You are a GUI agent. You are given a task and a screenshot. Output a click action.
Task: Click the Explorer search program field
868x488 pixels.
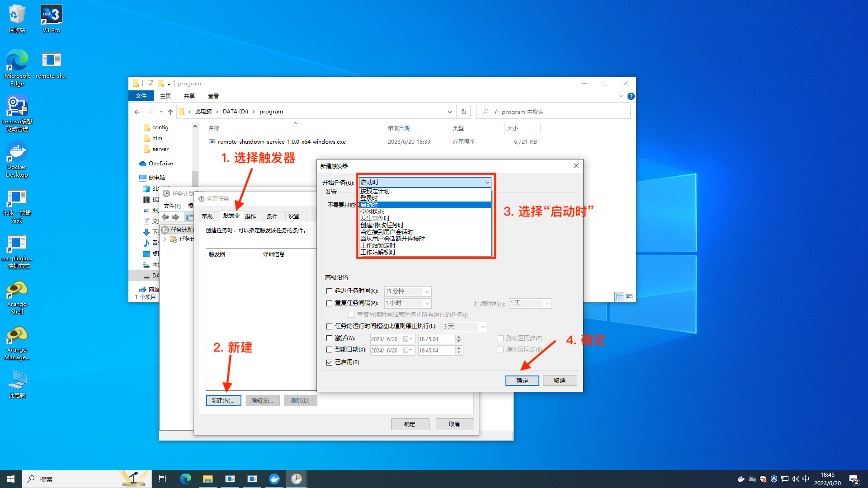coord(553,112)
